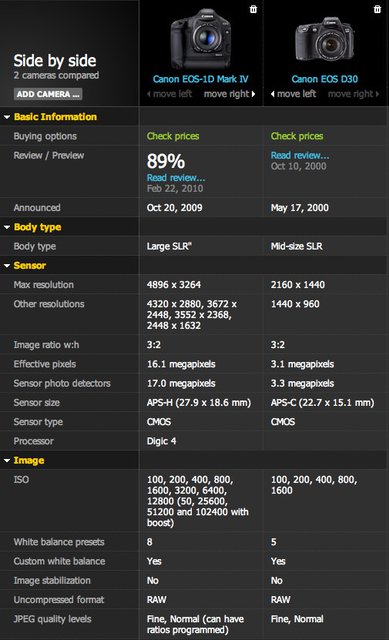The width and height of the screenshot is (389, 640).
Task: Click 'APS-C (22.7 x 15.1 mm)' sensor size
Action: [322, 402]
